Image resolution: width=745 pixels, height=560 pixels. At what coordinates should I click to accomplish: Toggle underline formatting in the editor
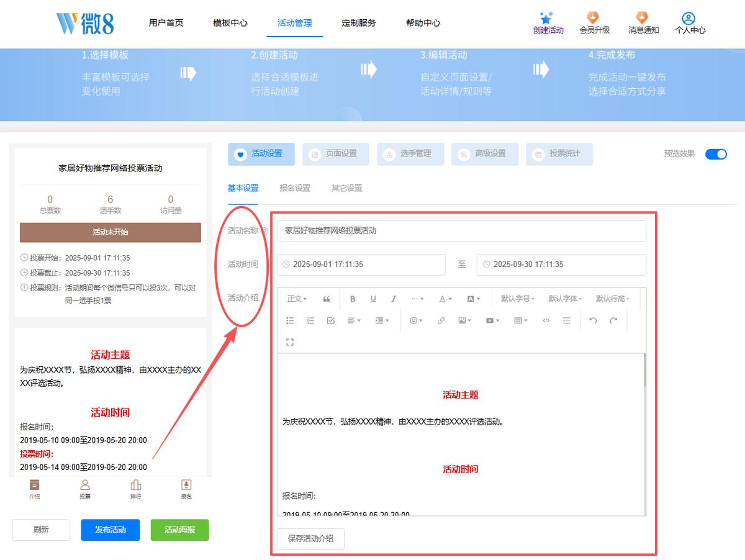[x=373, y=299]
